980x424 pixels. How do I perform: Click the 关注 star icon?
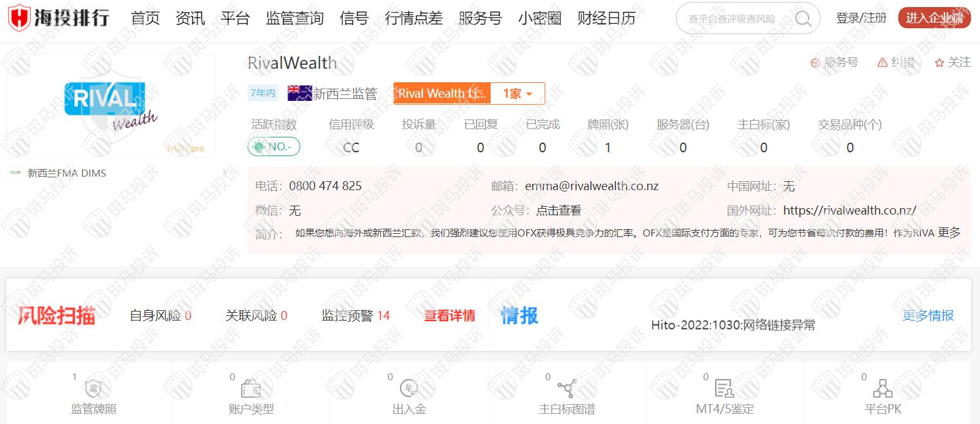tap(939, 62)
